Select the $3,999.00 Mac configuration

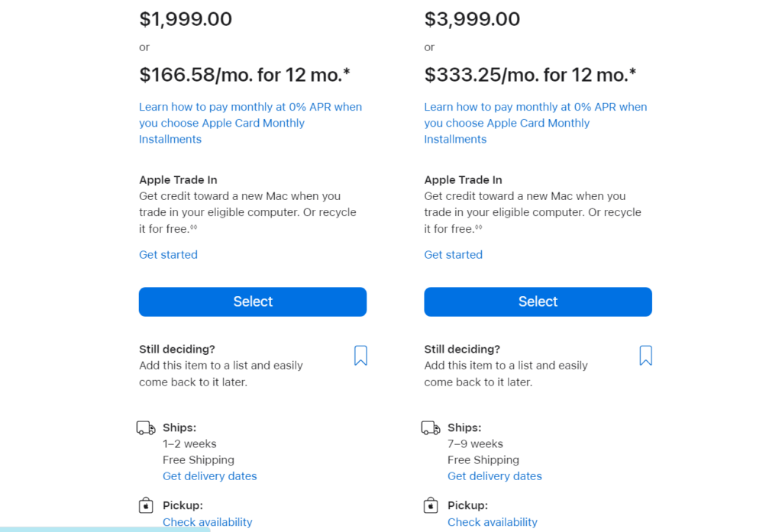point(538,301)
